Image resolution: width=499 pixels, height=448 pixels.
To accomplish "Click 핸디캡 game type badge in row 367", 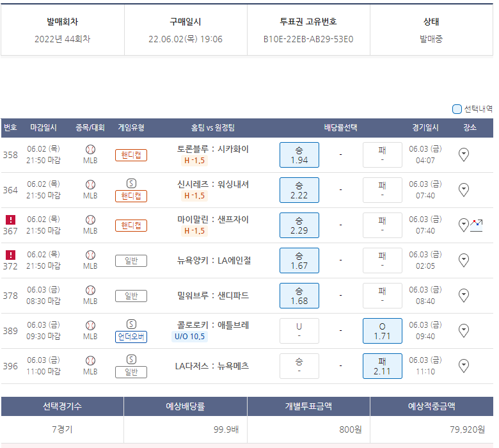I will [x=131, y=225].
